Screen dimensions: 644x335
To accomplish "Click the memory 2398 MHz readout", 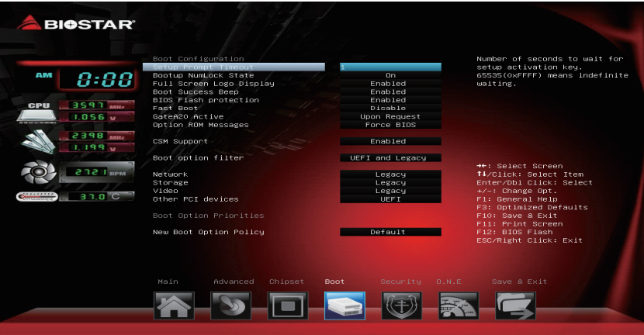I will [x=96, y=136].
